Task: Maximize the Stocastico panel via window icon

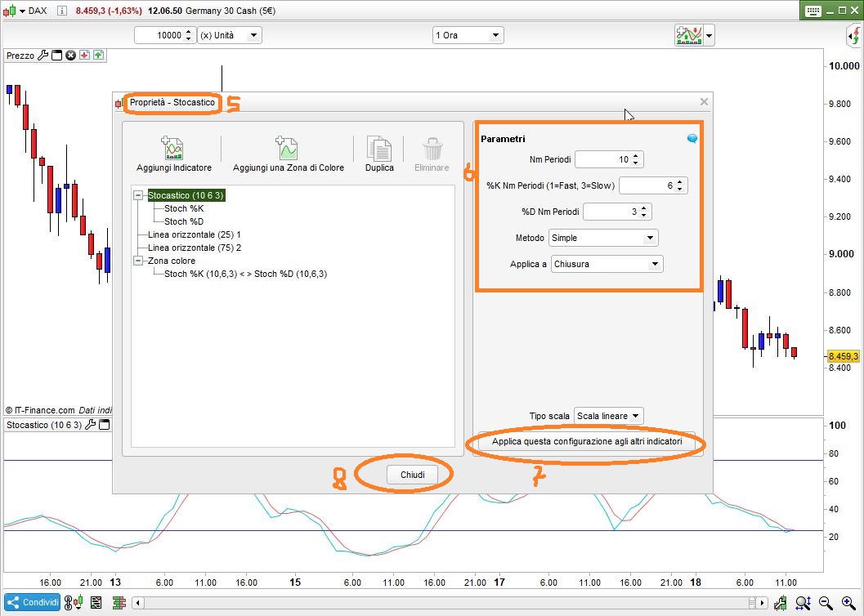Action: [x=104, y=425]
